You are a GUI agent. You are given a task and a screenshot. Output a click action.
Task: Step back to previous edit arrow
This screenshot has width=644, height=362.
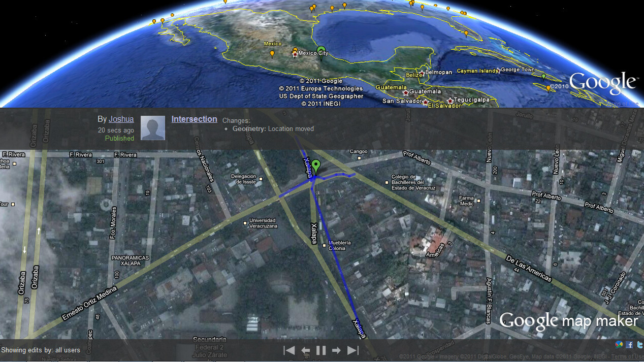coord(305,350)
